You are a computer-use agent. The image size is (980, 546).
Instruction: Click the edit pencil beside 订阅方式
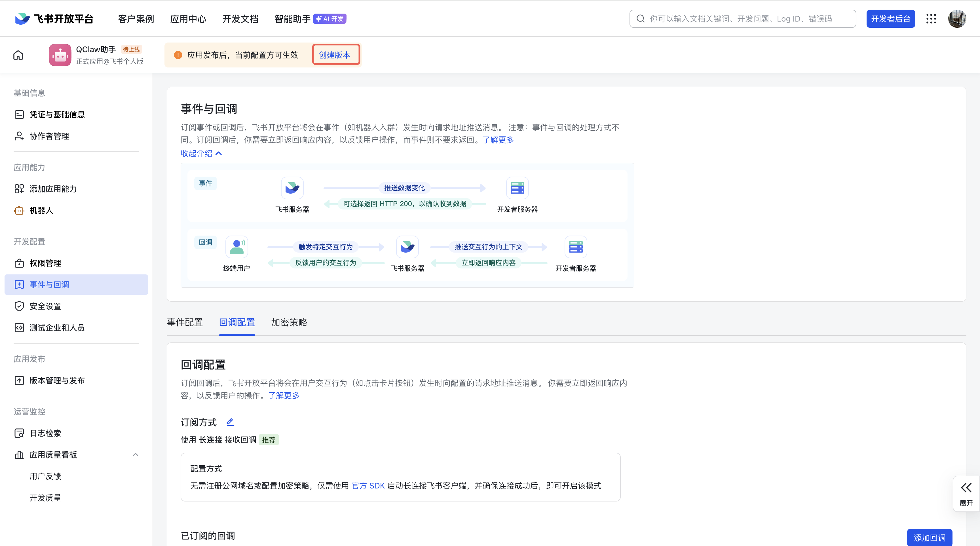(x=230, y=422)
